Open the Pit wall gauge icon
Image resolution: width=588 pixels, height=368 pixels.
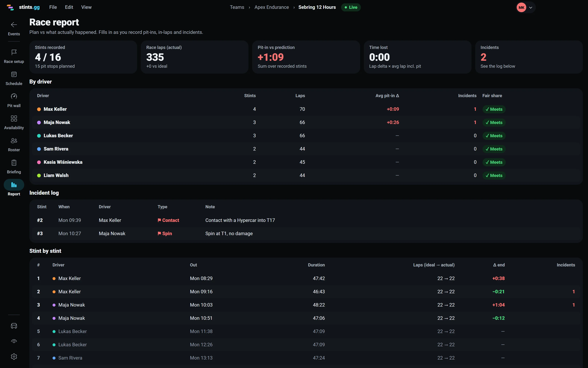pyautogui.click(x=14, y=96)
